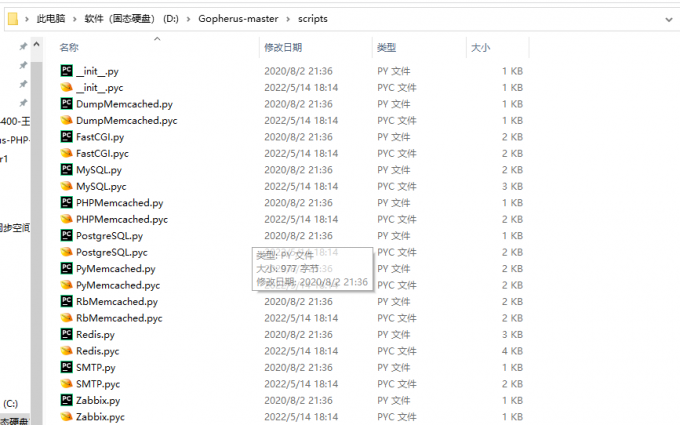Image resolution: width=680 pixels, height=425 pixels.
Task: Click scripts in the breadcrumb path
Action: point(313,19)
